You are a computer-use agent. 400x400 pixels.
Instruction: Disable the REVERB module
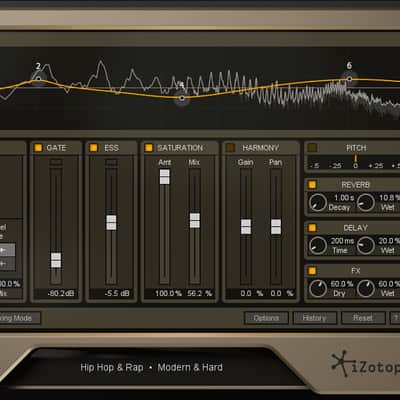coord(312,185)
